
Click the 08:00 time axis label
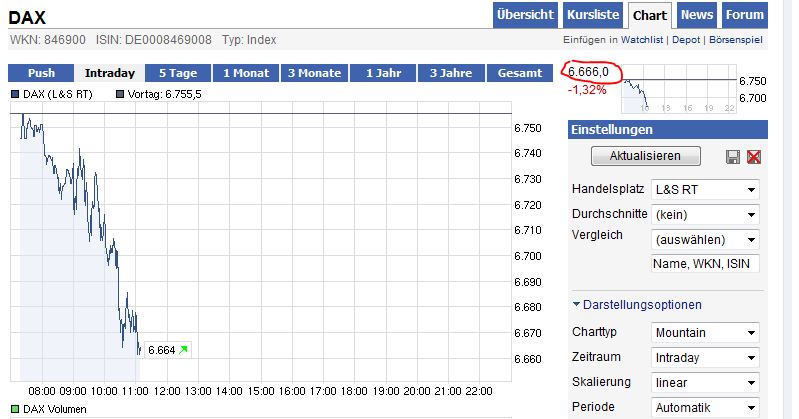pyautogui.click(x=42, y=391)
